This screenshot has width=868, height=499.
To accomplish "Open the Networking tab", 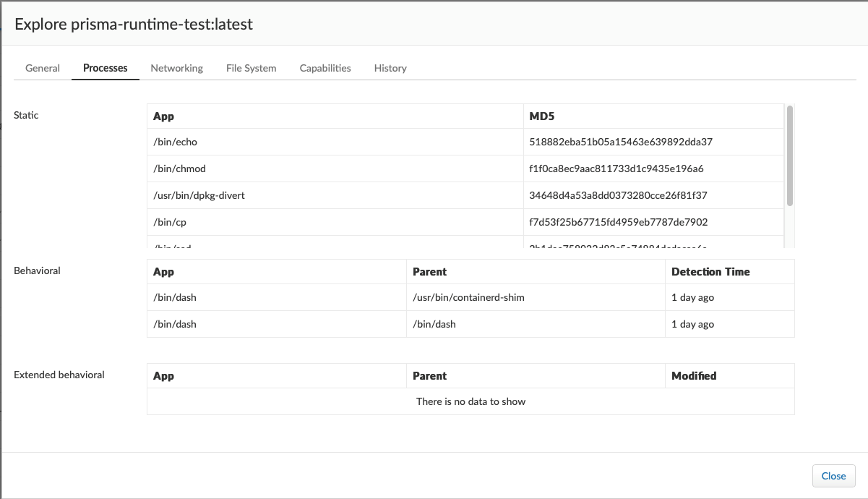I will coord(176,68).
